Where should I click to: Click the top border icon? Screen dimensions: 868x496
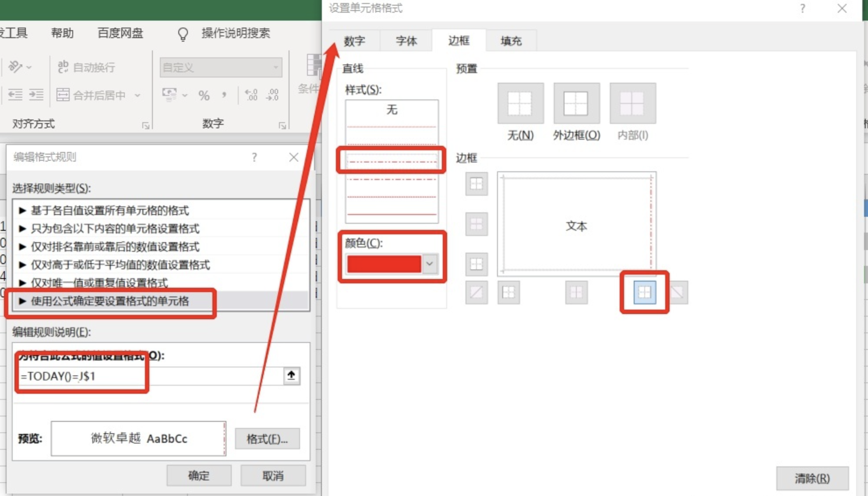pyautogui.click(x=476, y=184)
